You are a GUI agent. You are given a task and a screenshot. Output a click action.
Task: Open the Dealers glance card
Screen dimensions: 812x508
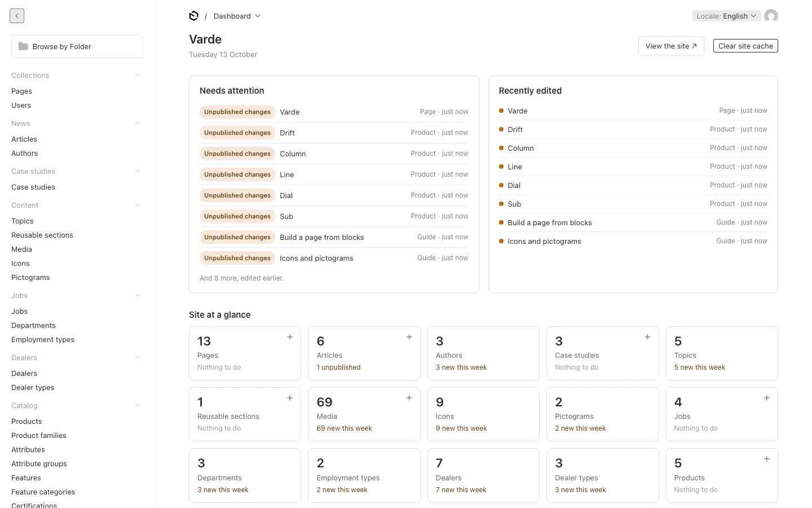coord(483,475)
